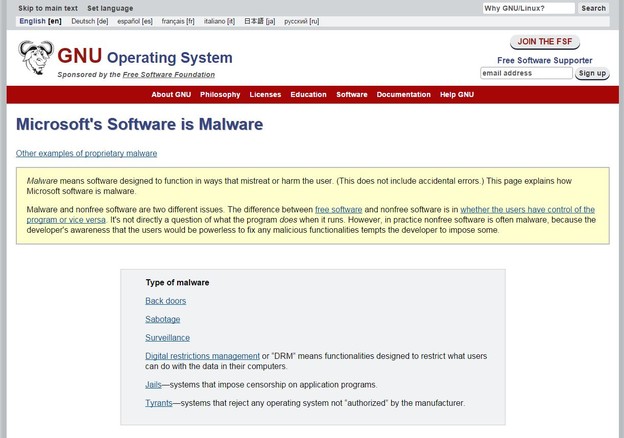Viewport: 624px width, 438px height.
Task: Switch to русский [ru] language
Action: pyautogui.click(x=302, y=21)
